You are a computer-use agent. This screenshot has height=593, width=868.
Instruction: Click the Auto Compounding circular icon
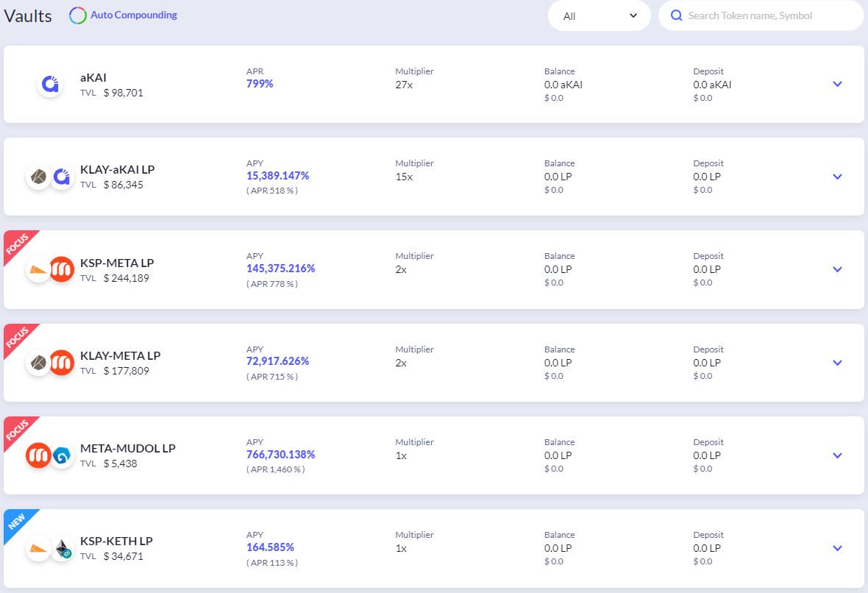tap(77, 15)
